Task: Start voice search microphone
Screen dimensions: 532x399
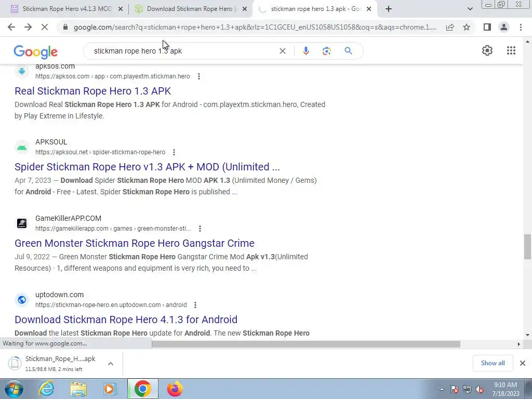Action: [x=305, y=51]
